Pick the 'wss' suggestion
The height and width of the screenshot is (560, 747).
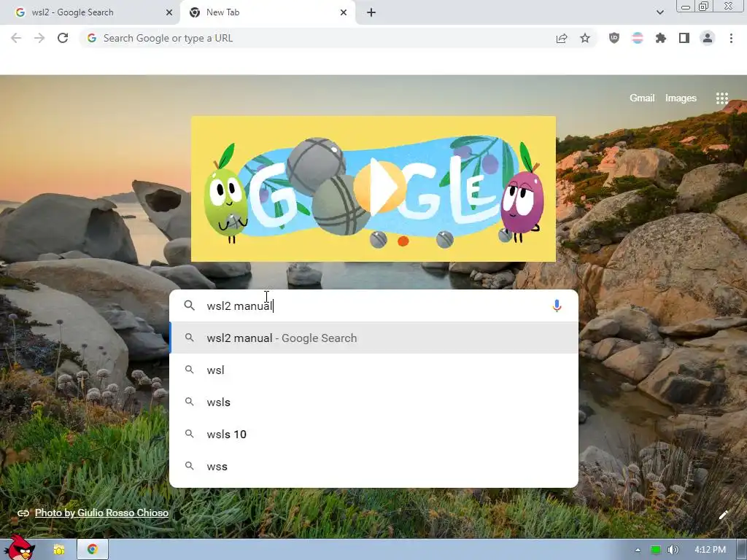pos(374,467)
